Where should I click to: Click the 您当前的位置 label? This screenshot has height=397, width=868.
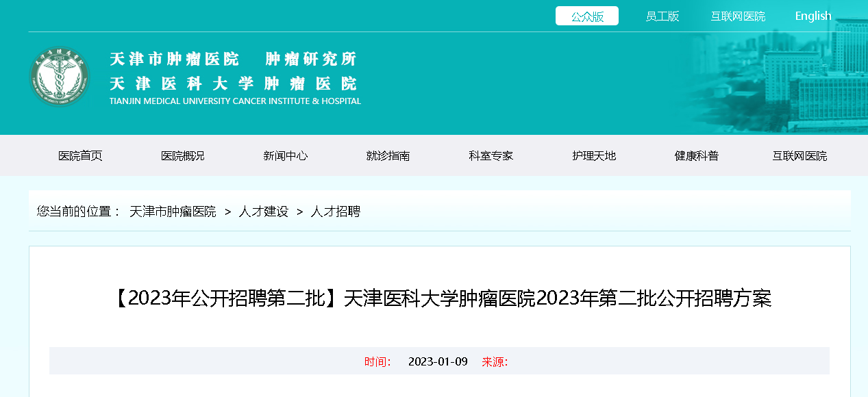pos(79,212)
